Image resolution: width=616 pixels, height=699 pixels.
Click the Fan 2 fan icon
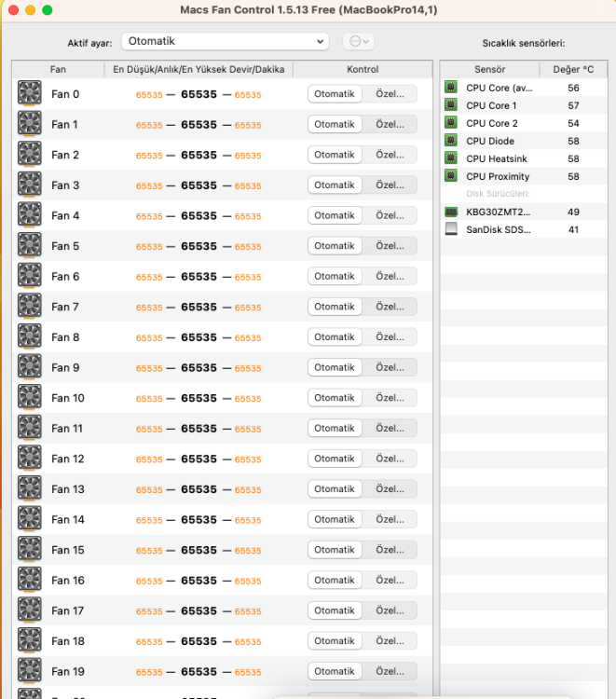coord(30,154)
